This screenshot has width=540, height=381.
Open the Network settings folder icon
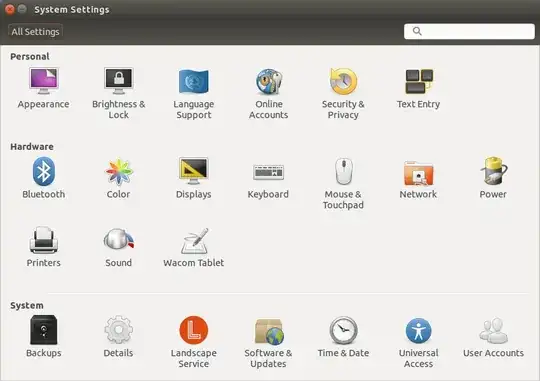[x=418, y=173]
